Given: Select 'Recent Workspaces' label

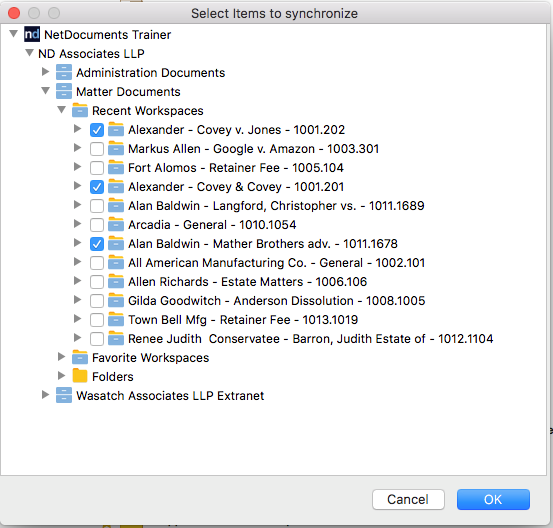Looking at the screenshot, I should pyautogui.click(x=148, y=111).
